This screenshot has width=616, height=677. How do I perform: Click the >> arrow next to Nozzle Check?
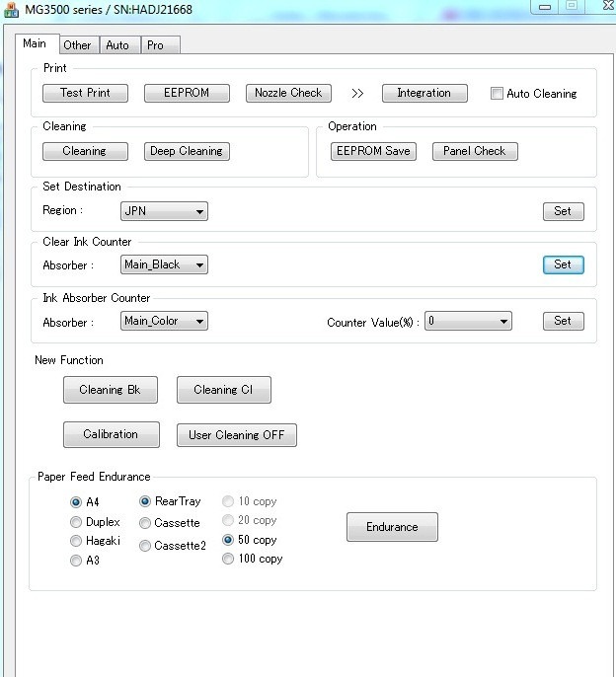point(357,93)
